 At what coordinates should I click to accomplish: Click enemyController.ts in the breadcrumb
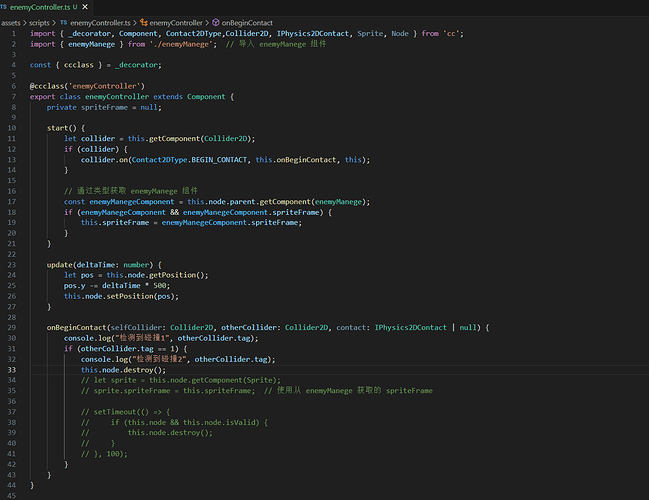100,23
